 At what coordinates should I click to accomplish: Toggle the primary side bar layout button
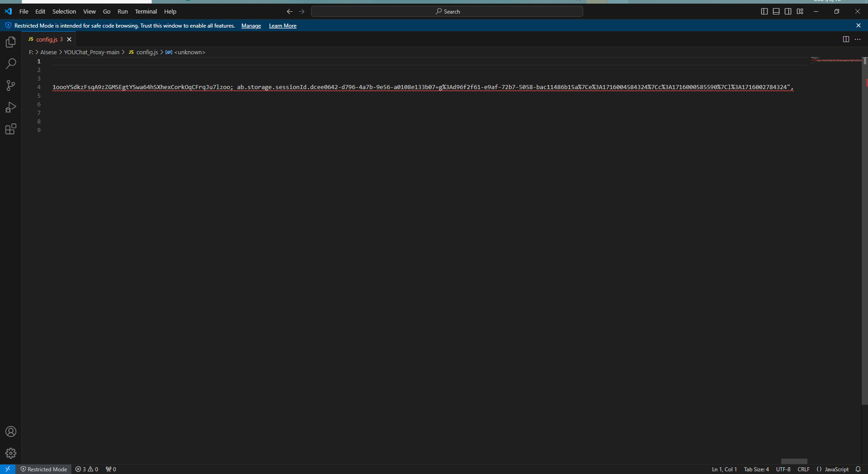[764, 11]
